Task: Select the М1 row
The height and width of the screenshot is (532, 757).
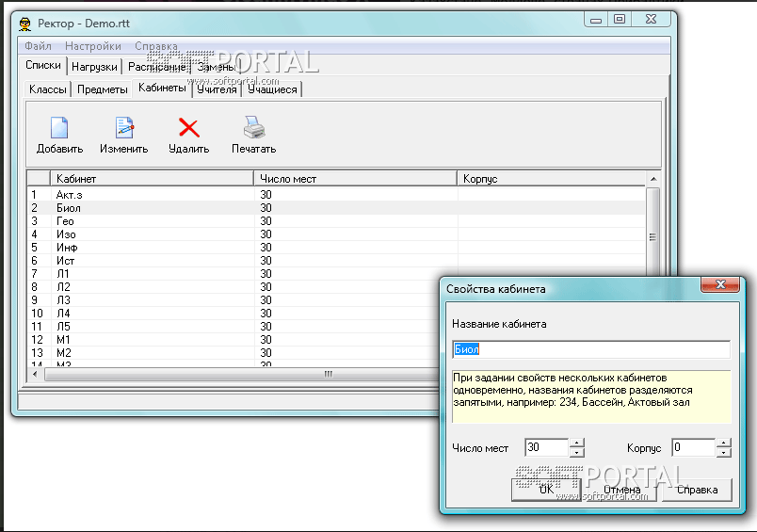Action: [234, 340]
